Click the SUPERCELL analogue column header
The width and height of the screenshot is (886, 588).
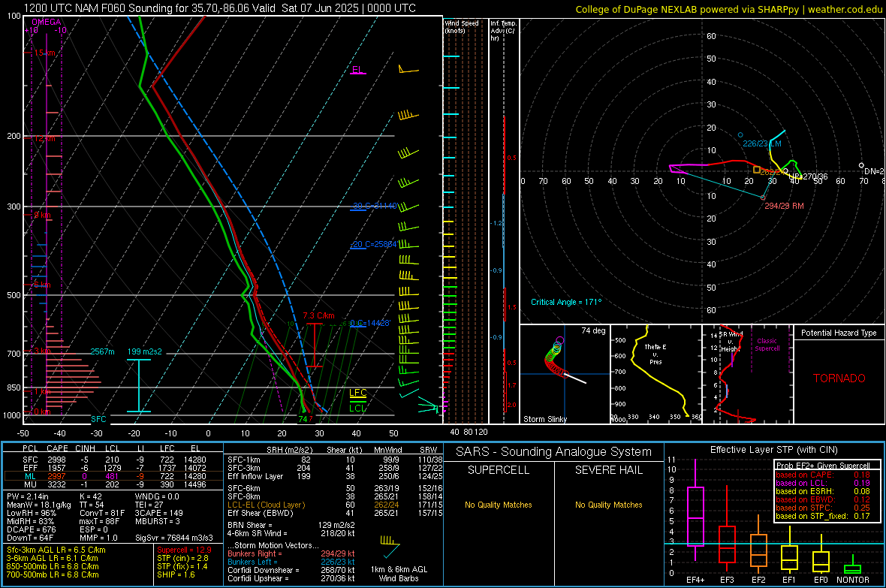(x=499, y=470)
